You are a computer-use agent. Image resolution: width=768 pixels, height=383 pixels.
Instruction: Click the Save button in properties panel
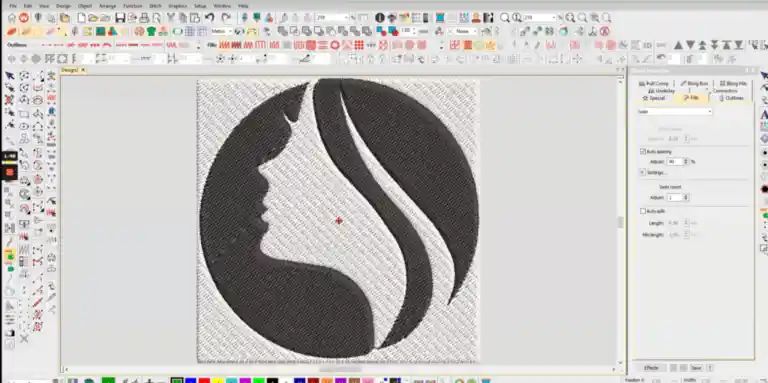[x=696, y=368]
